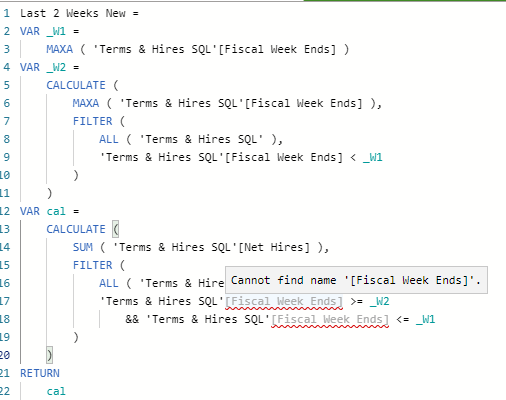Click the _W1 variable declaration on line 2
The height and width of the screenshot is (400, 506).
tap(56, 31)
